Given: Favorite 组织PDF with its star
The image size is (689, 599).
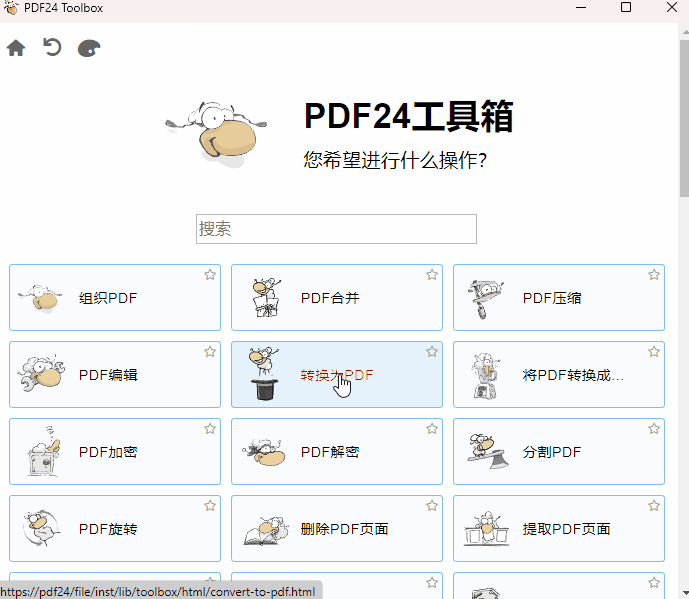Looking at the screenshot, I should point(210,275).
